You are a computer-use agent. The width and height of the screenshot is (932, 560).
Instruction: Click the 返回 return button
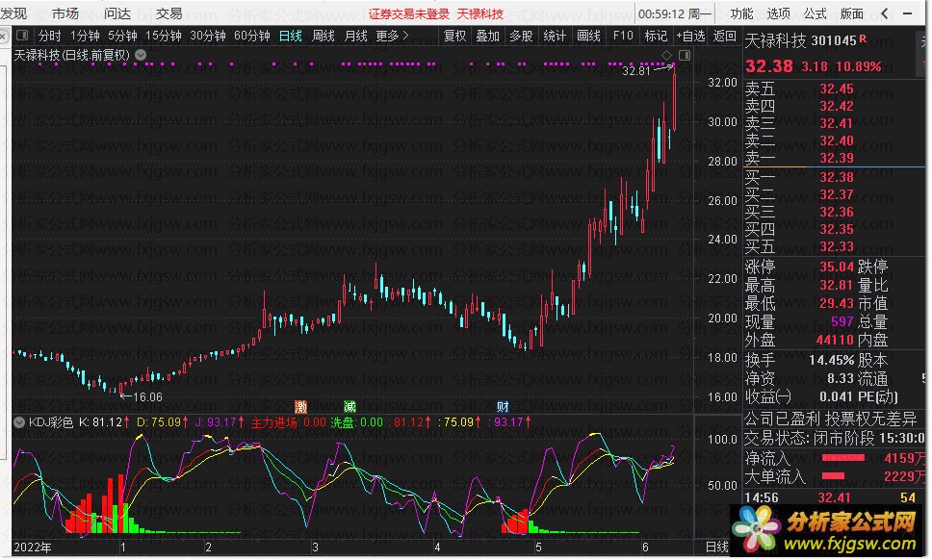click(x=725, y=36)
